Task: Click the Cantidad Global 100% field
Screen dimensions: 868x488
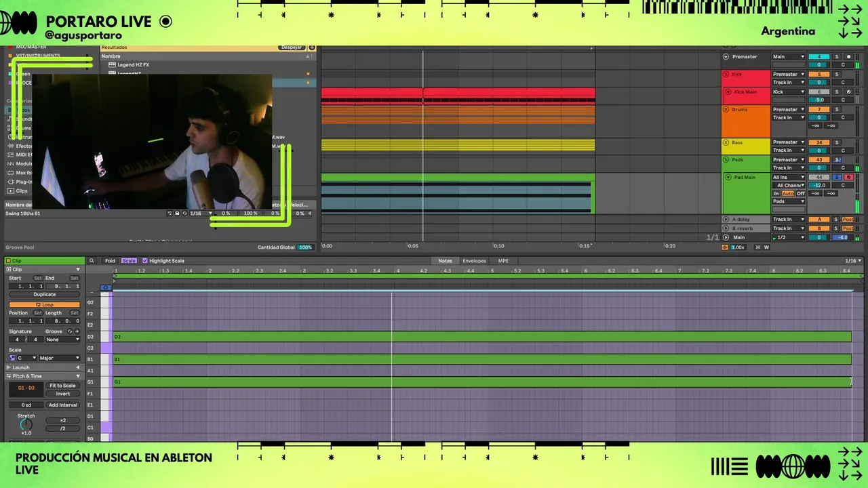Action: [x=306, y=247]
